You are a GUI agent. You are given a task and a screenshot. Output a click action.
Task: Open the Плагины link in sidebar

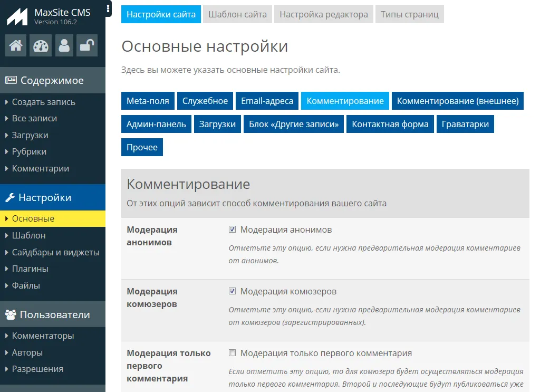(x=30, y=269)
